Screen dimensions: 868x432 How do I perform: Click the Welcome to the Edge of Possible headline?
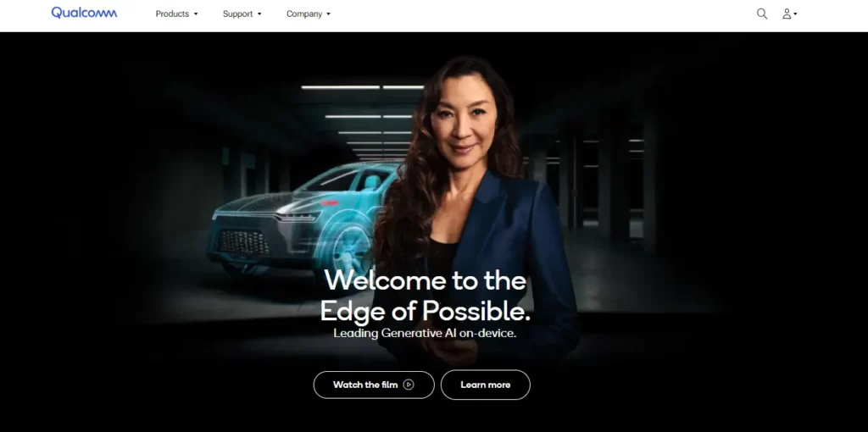point(426,296)
